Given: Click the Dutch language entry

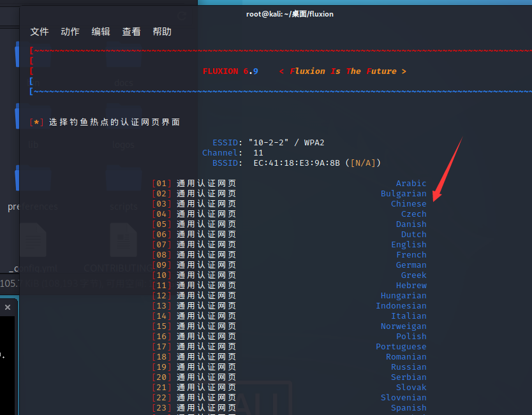Looking at the screenshot, I should pyautogui.click(x=413, y=235).
